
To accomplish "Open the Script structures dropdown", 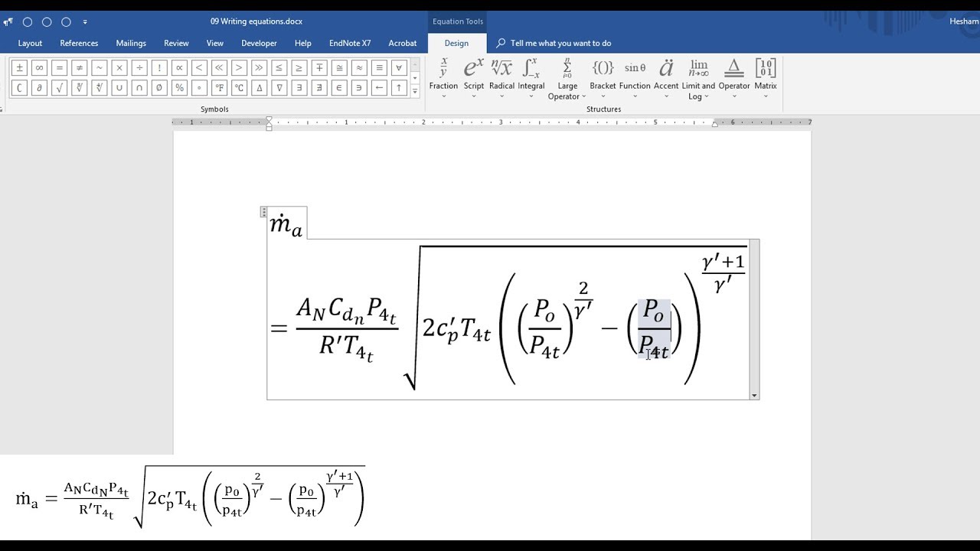I will [x=474, y=78].
